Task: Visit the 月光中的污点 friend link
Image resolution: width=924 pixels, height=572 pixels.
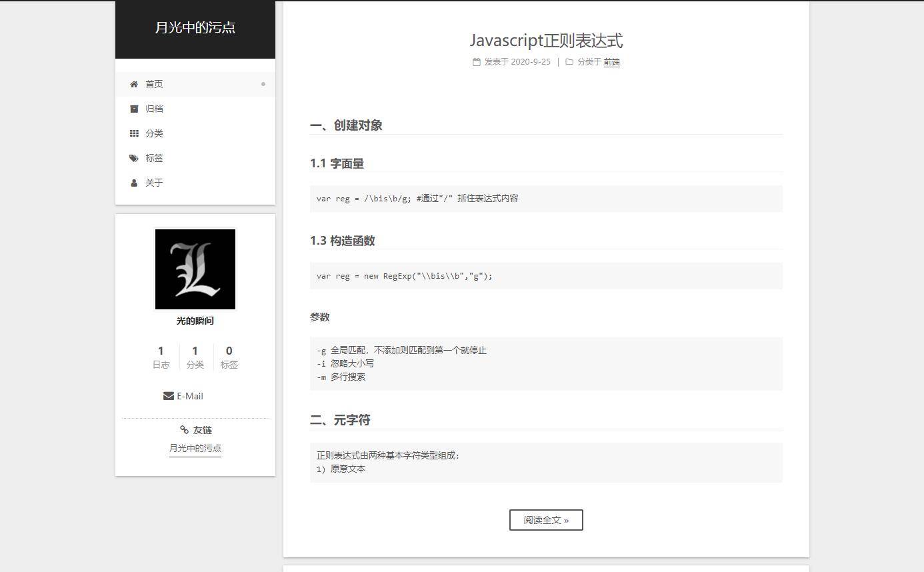Action: click(195, 448)
